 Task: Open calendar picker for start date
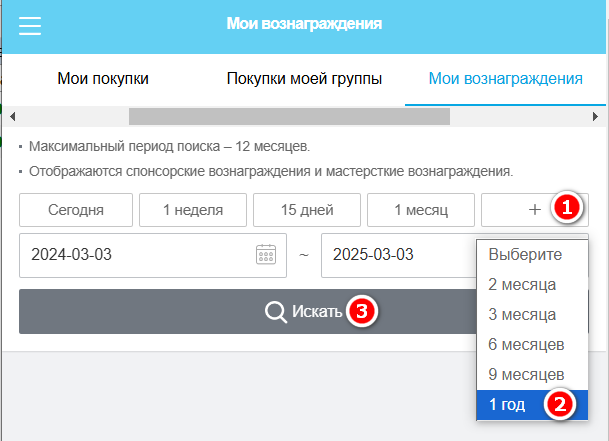(266, 254)
